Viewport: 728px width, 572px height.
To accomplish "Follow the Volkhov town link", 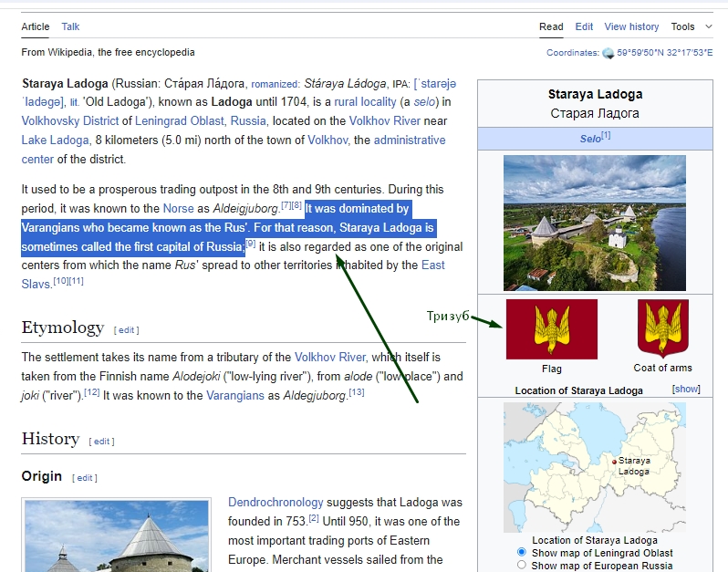I will 328,140.
